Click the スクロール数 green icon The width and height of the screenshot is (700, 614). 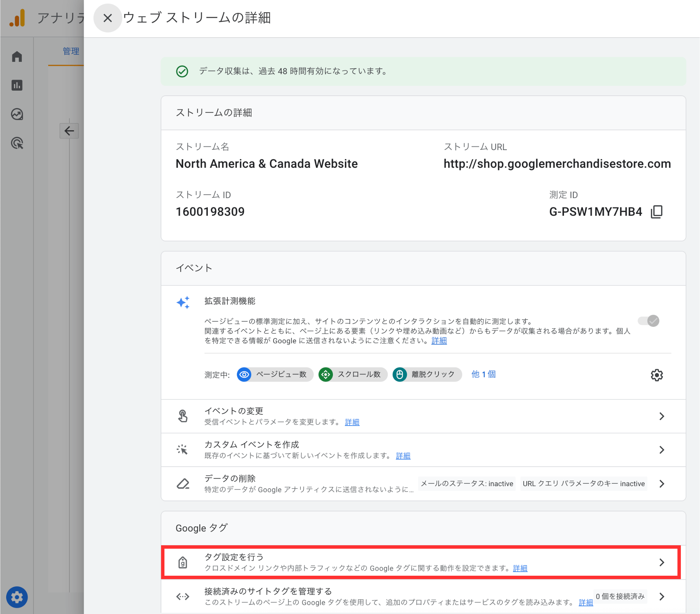(326, 374)
